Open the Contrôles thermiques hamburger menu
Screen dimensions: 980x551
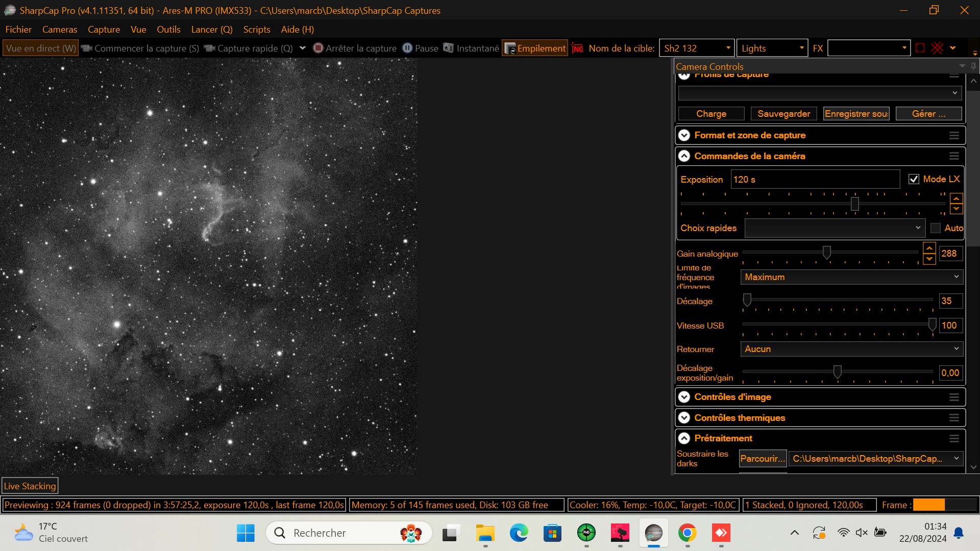954,418
